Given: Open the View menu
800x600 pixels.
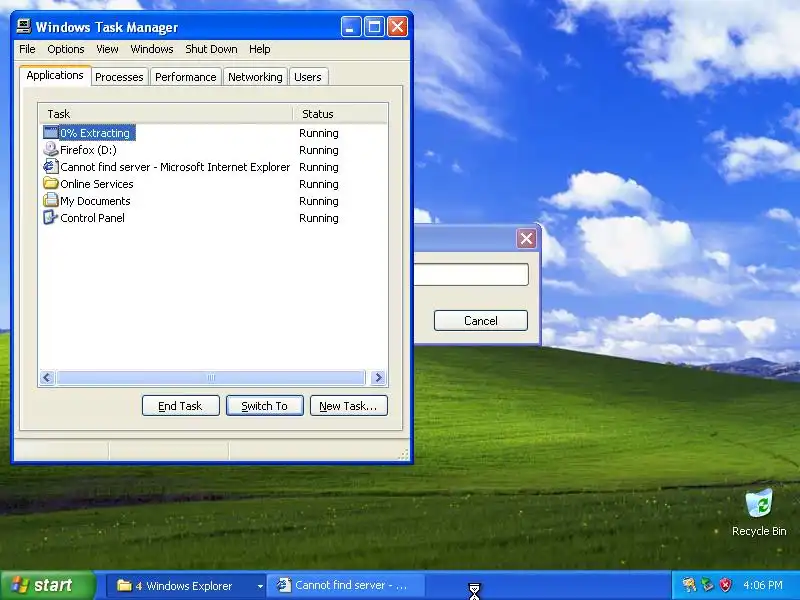Looking at the screenshot, I should tap(107, 49).
